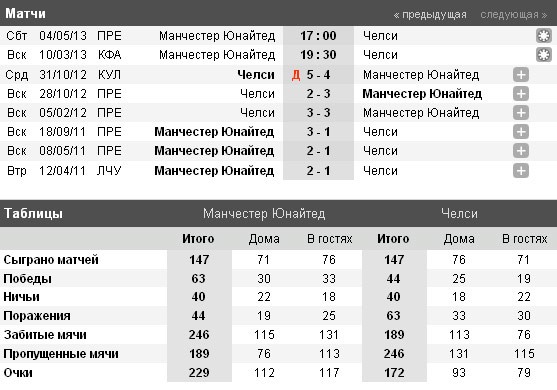Click the red Д indicator next to 5-4
This screenshot has width=557, height=390.
tap(296, 75)
